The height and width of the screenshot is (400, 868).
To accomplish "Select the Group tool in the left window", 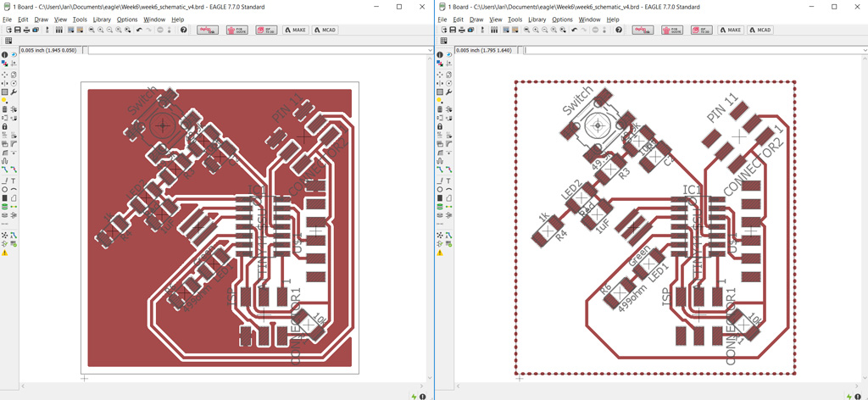I will click(x=4, y=92).
